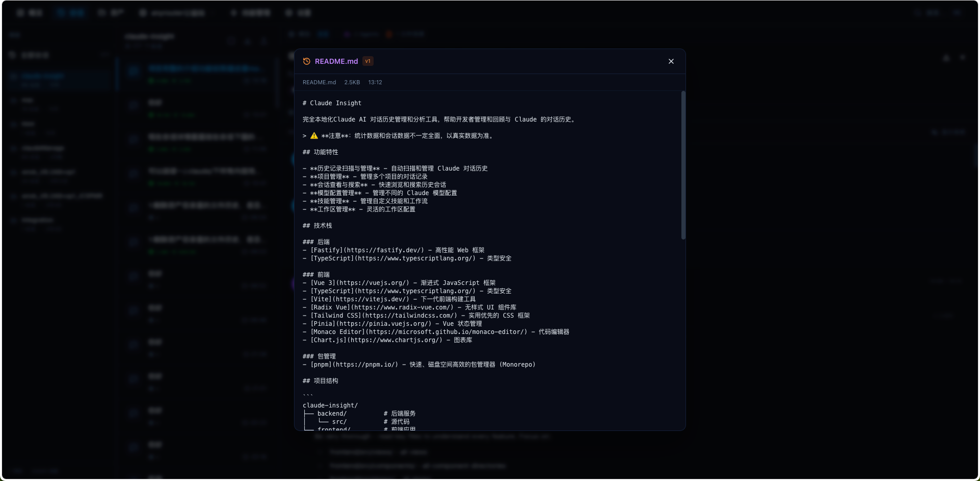This screenshot has width=980, height=481.
Task: Click the refresh icon above the conversation list
Action: tap(231, 41)
